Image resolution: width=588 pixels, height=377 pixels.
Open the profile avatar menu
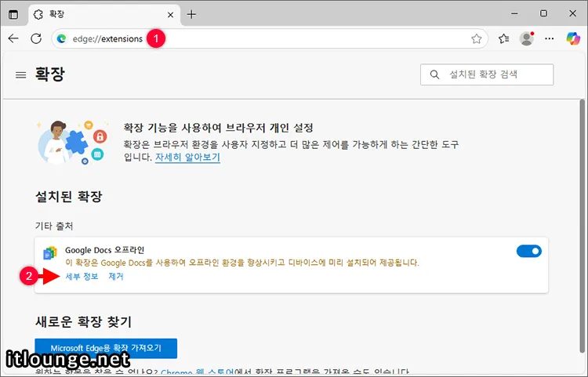(527, 38)
